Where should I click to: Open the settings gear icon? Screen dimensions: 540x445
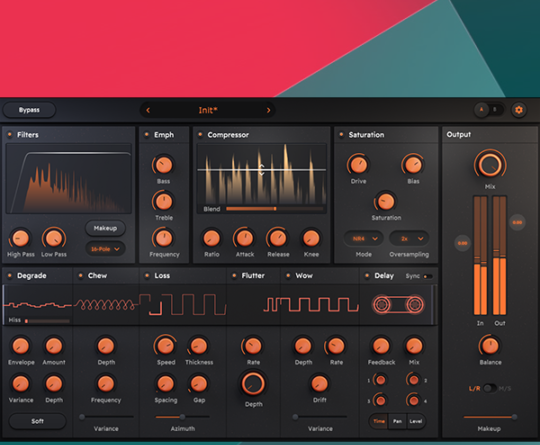point(519,110)
